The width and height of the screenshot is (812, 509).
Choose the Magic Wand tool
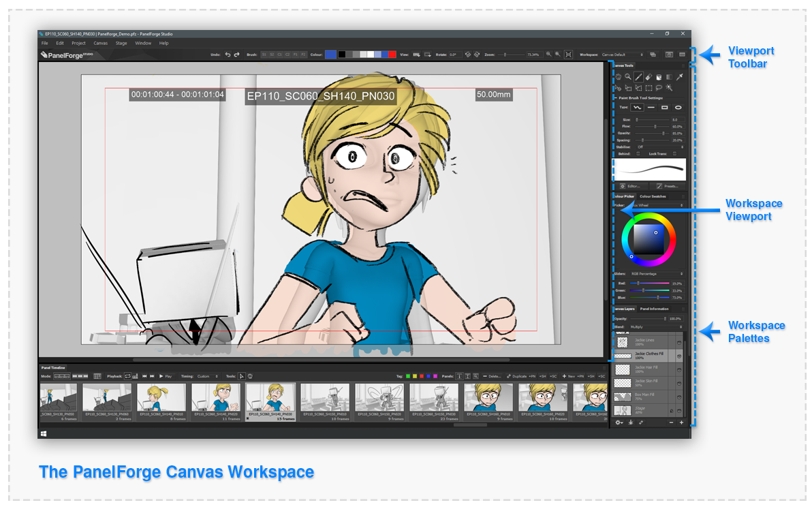669,88
